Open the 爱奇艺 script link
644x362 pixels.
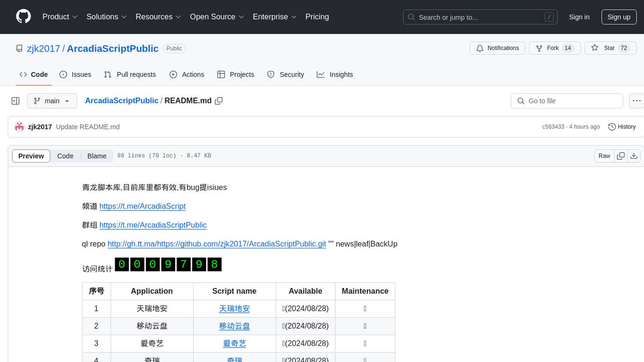(x=234, y=344)
